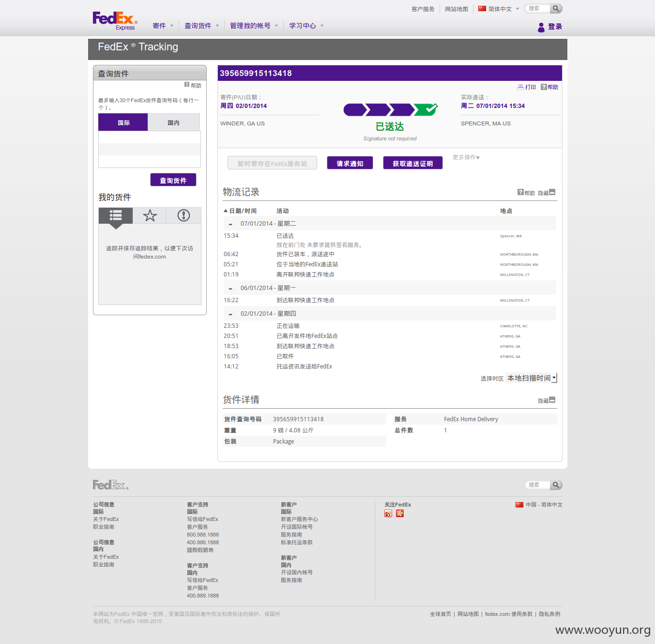Click the 查询货件 purple button
Screen dimensions: 655x644
click(x=173, y=180)
